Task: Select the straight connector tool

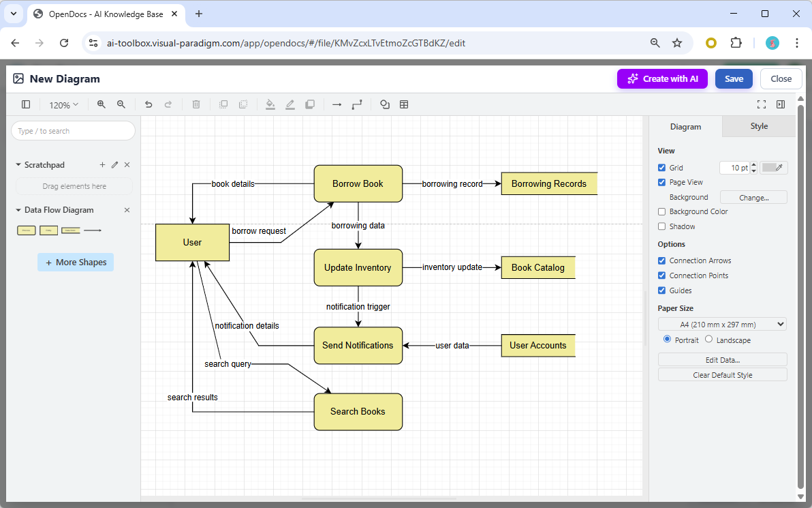Action: [337, 104]
